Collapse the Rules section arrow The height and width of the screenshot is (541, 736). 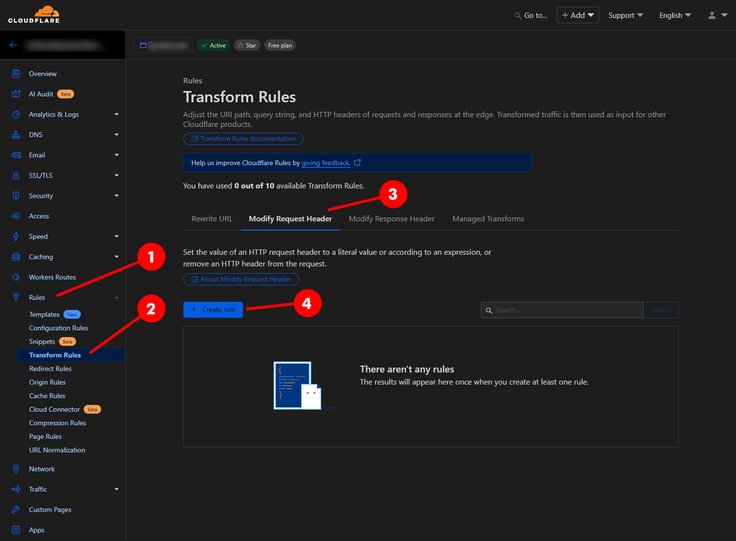[x=116, y=297]
